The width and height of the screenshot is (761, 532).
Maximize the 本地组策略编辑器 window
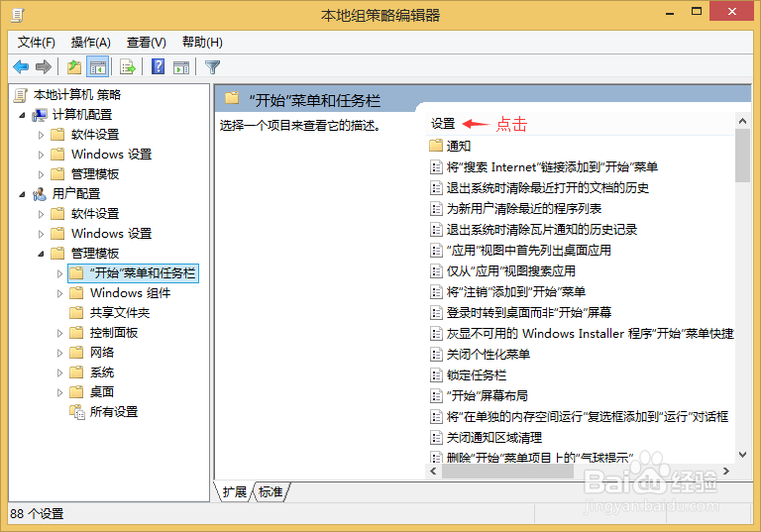click(697, 12)
